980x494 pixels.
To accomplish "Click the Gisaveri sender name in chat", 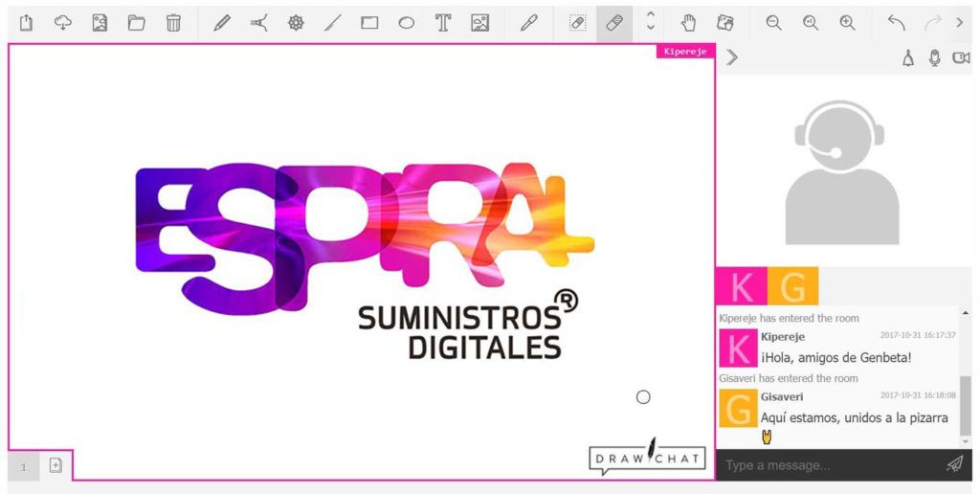I will pyautogui.click(x=781, y=396).
